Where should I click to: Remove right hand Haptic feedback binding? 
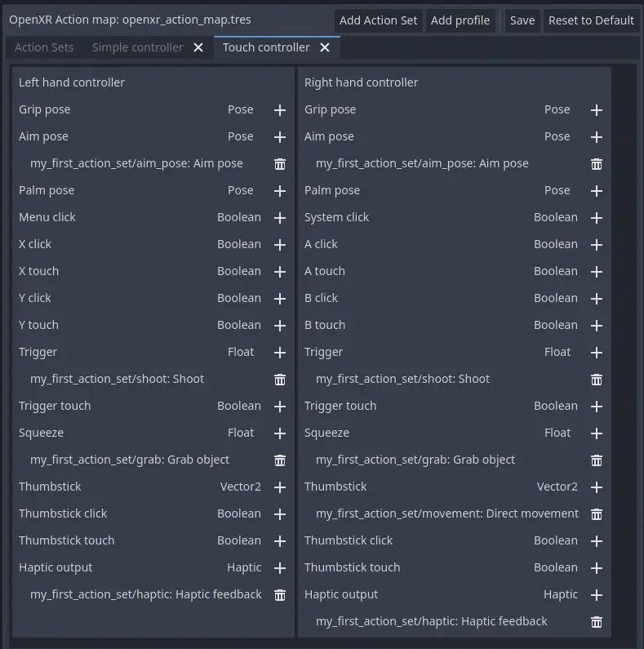pyautogui.click(x=597, y=622)
